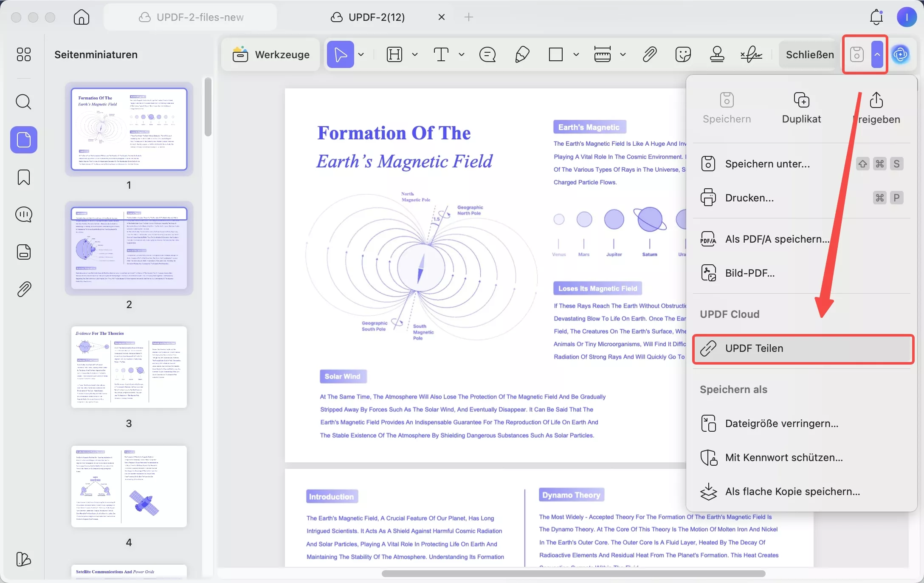Choose Als PDF/A speichern... entry
This screenshot has height=583, width=924.
click(802, 239)
